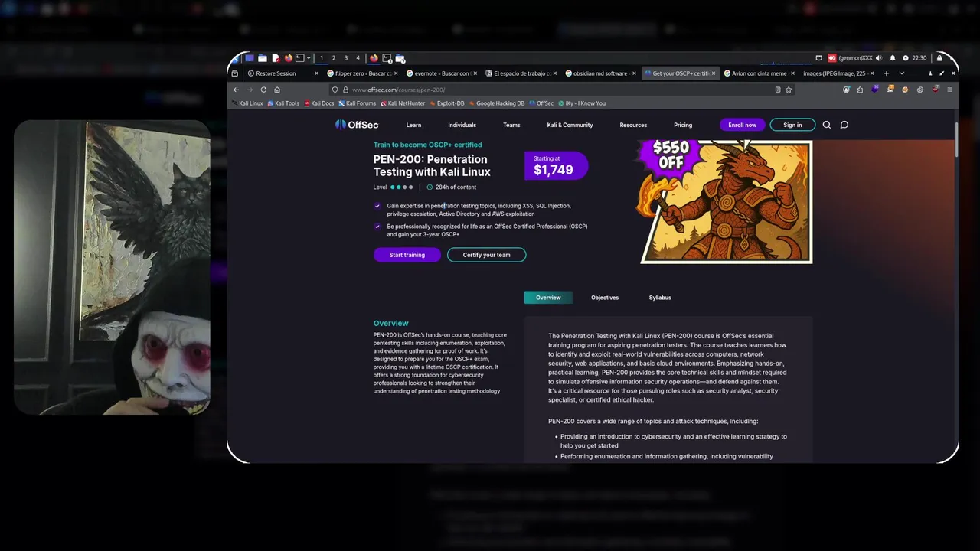This screenshot has width=980, height=551.
Task: Focus the running terminal window in taskbar
Action: click(387, 58)
